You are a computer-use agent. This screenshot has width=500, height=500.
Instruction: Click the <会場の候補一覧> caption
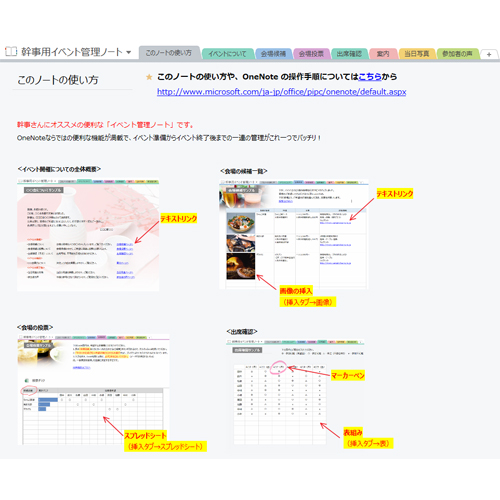click(244, 171)
